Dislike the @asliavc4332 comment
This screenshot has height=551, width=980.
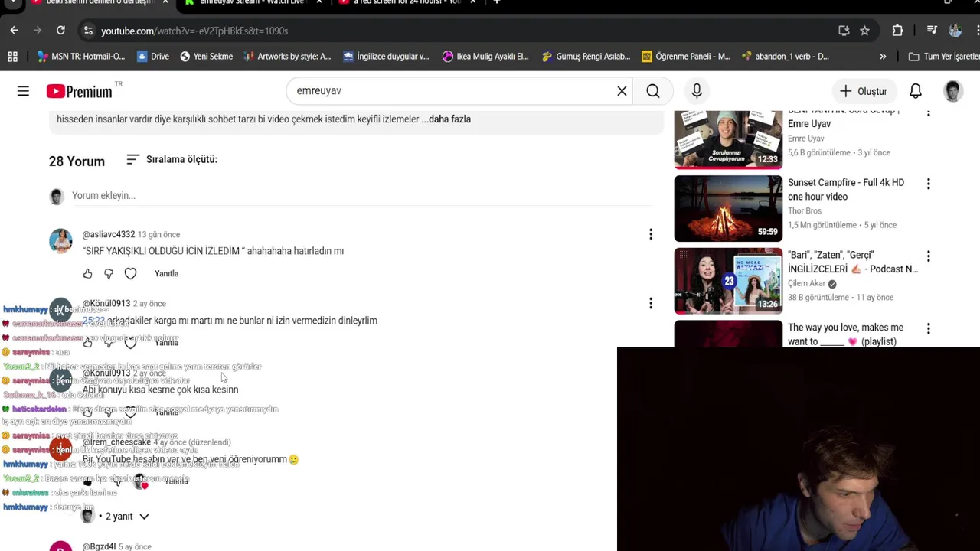109,273
